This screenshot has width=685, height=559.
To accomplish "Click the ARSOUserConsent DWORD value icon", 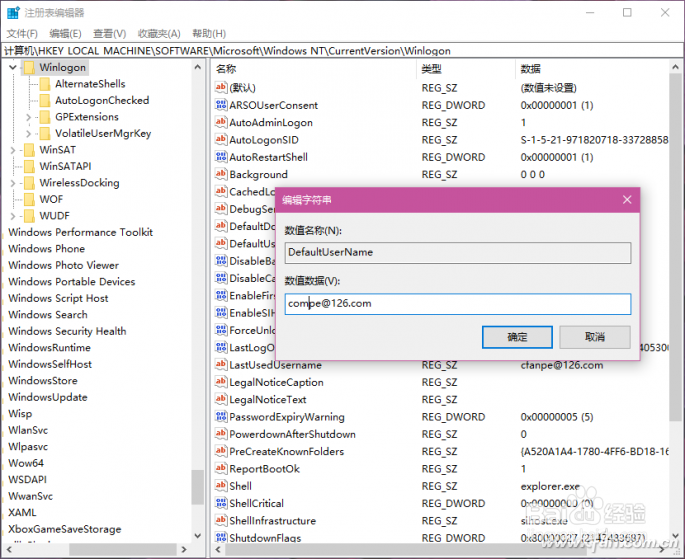I will (221, 105).
